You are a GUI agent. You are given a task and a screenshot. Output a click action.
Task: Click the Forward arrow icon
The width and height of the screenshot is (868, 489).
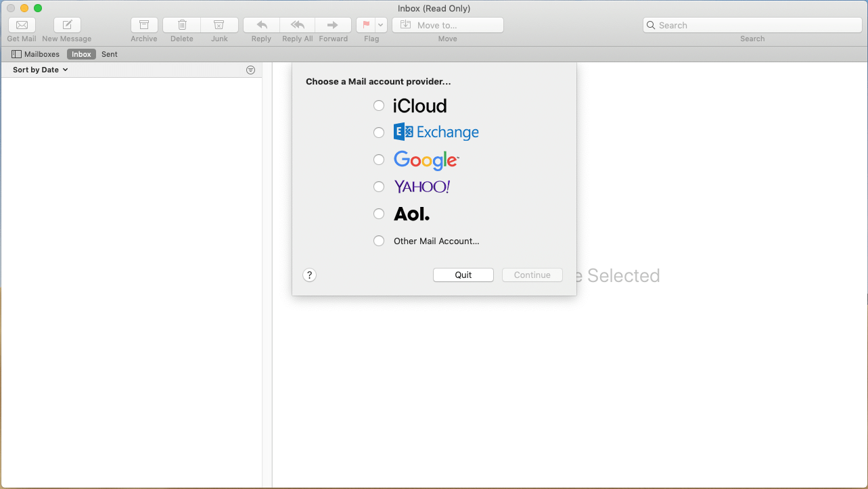tap(333, 25)
